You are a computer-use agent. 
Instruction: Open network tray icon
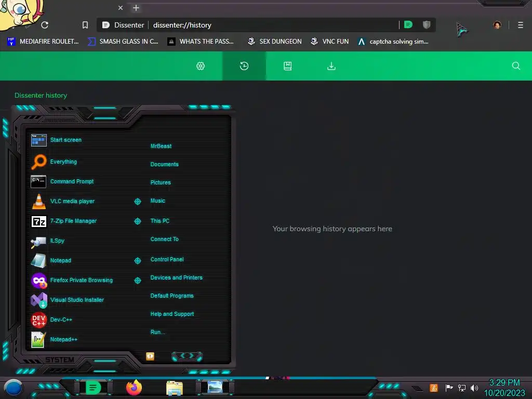click(461, 388)
